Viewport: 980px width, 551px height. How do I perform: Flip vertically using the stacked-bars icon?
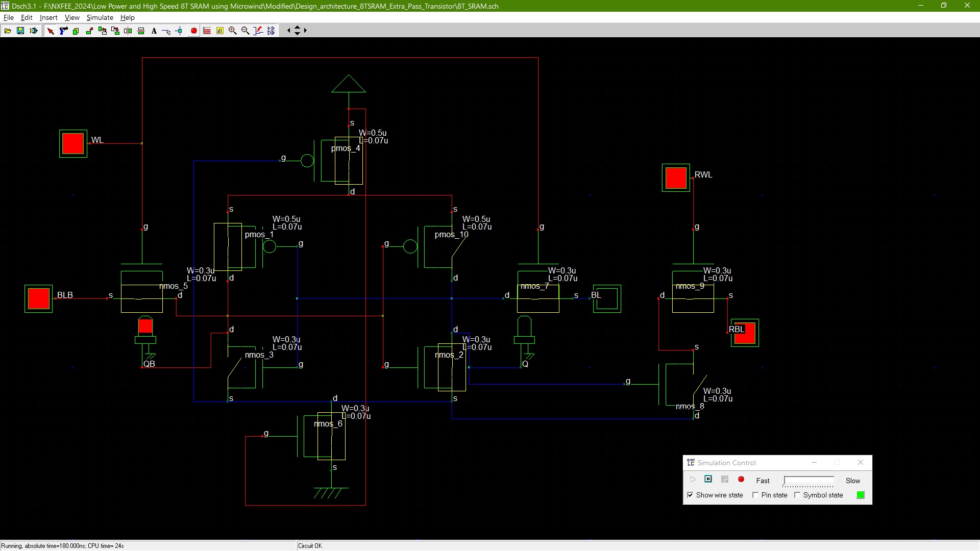coord(141,31)
